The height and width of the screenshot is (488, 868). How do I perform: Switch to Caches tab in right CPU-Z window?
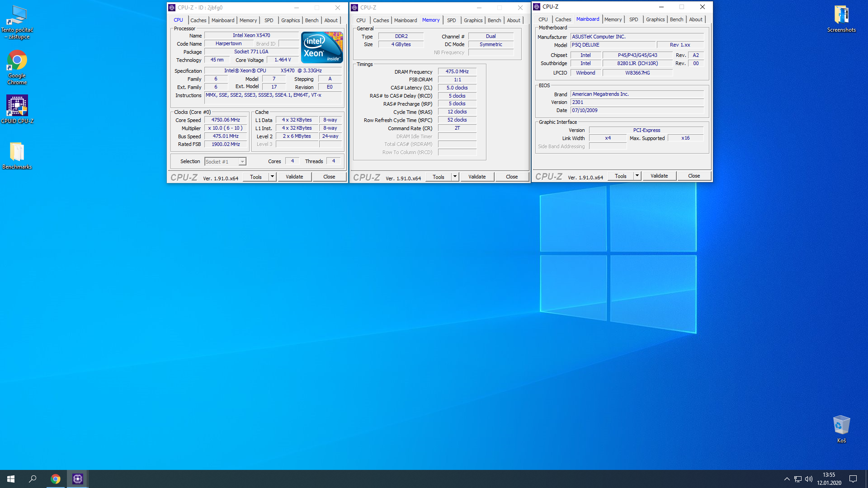563,19
